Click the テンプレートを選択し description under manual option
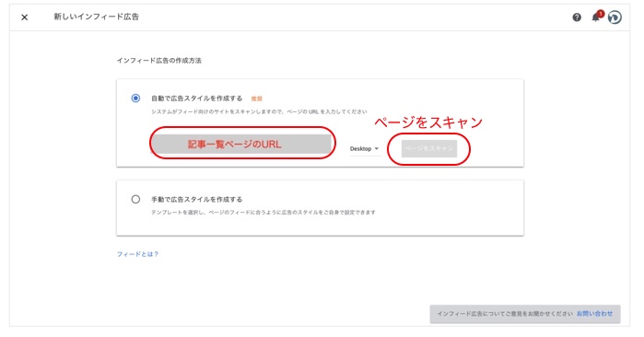The height and width of the screenshot is (337, 644). 263,212
